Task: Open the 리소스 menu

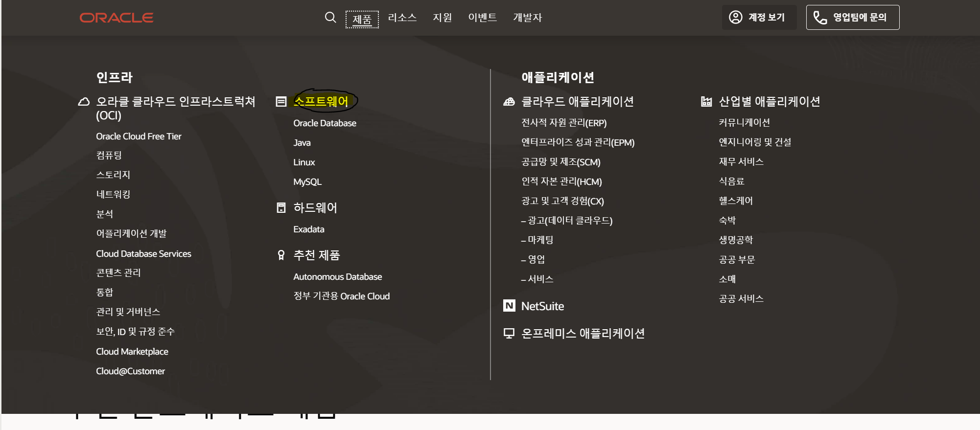Action: (402, 18)
